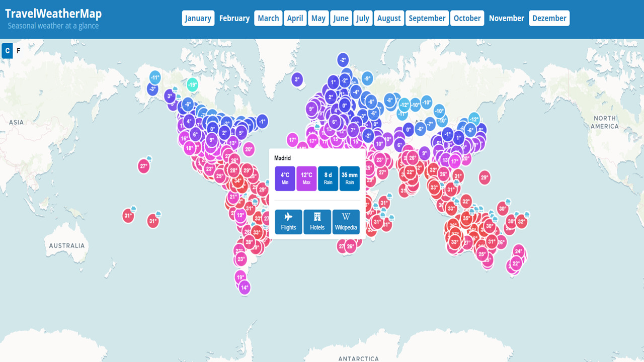The width and height of the screenshot is (644, 362).
Task: Open the 24° marker
Action: 519,251
